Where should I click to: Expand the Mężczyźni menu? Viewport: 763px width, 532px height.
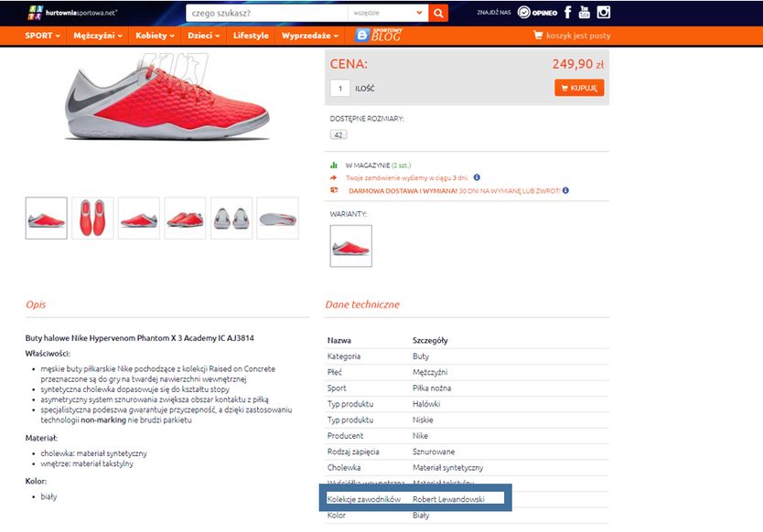98,36
